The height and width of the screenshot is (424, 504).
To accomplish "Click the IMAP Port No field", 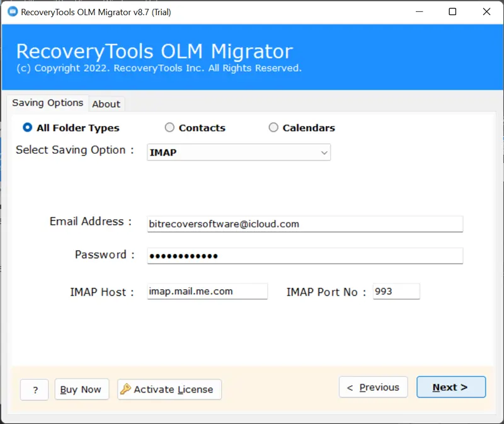I will 396,291.
